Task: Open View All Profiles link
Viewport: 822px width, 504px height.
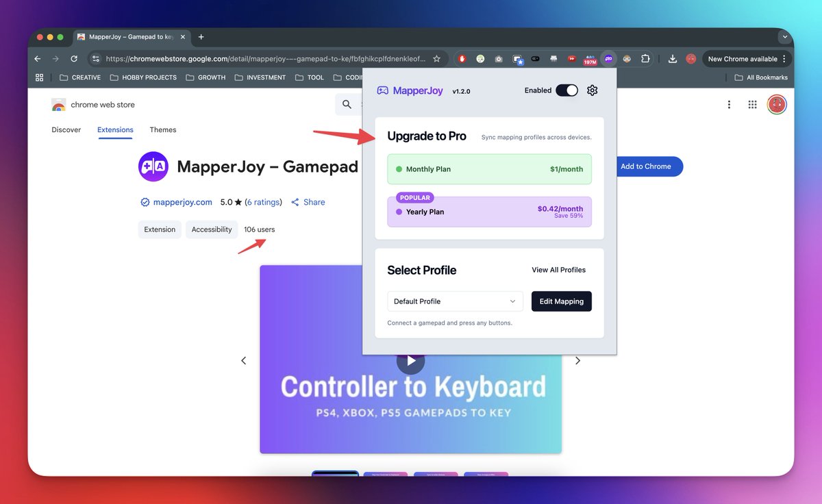Action: coord(558,270)
